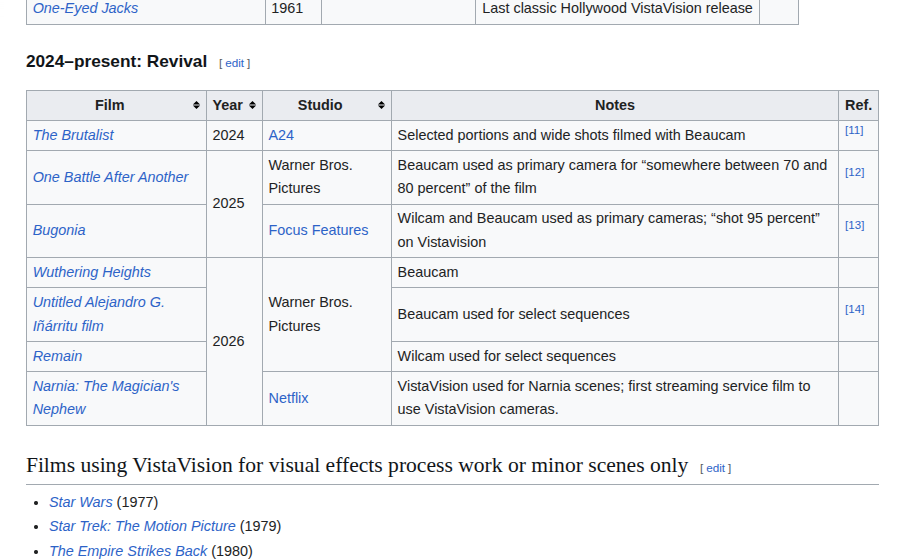
Task: Open Wuthering Heights film link
Action: click(92, 272)
